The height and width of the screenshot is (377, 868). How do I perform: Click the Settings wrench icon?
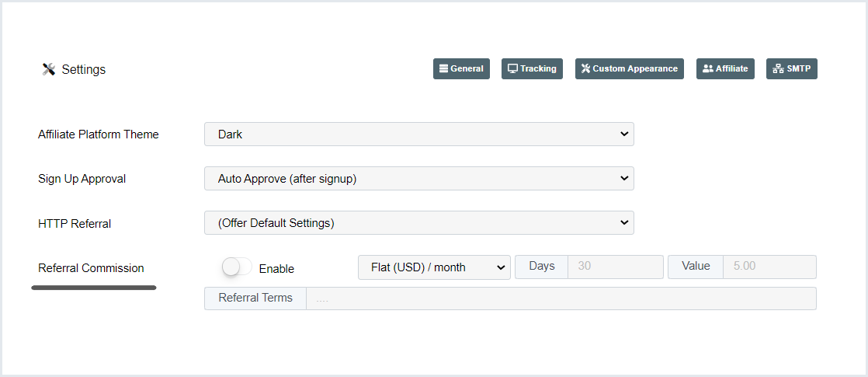click(48, 69)
